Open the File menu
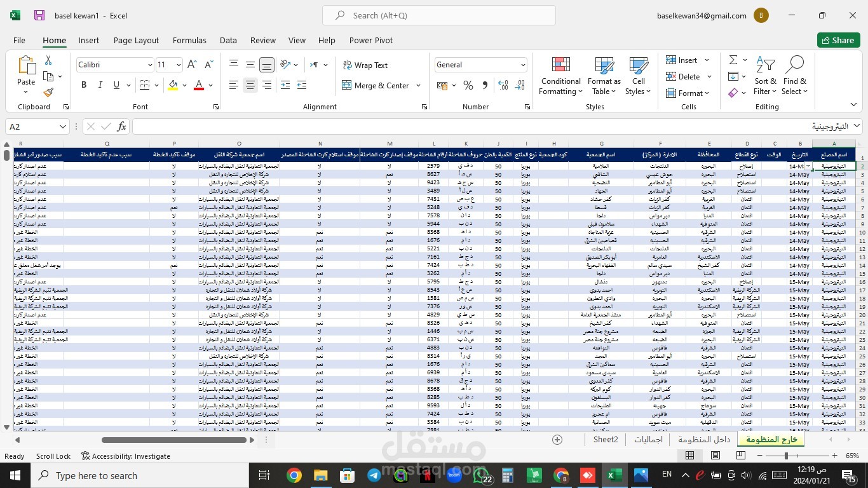Viewport: 868px width, 488px height. click(19, 40)
